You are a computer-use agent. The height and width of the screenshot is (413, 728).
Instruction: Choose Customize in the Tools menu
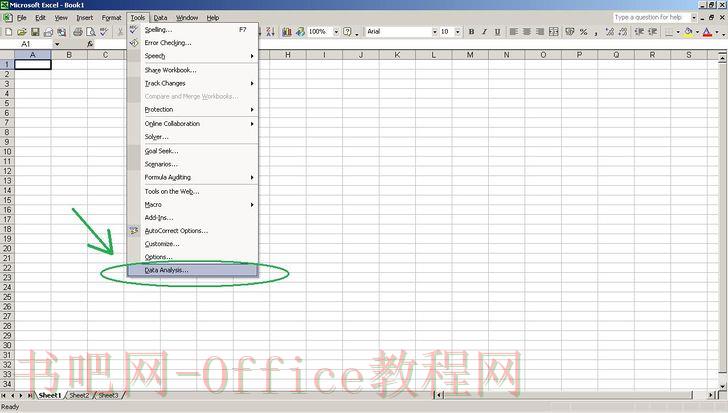coord(193,244)
